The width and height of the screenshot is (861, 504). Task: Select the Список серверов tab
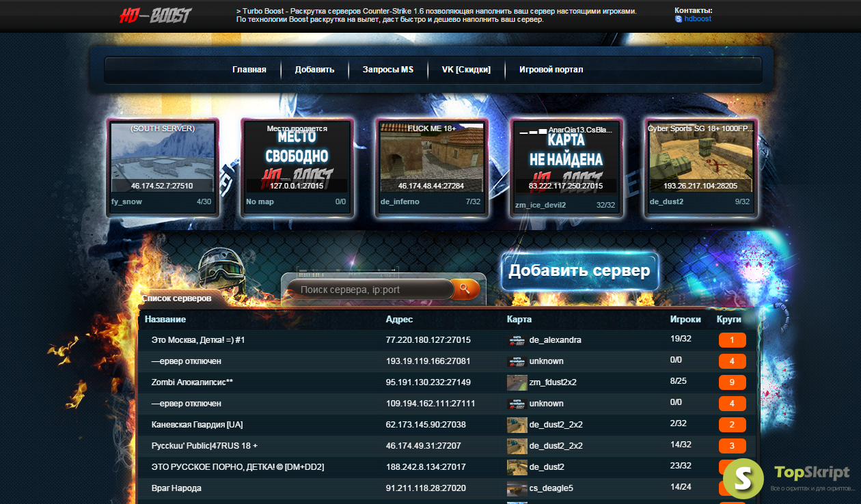click(x=177, y=298)
